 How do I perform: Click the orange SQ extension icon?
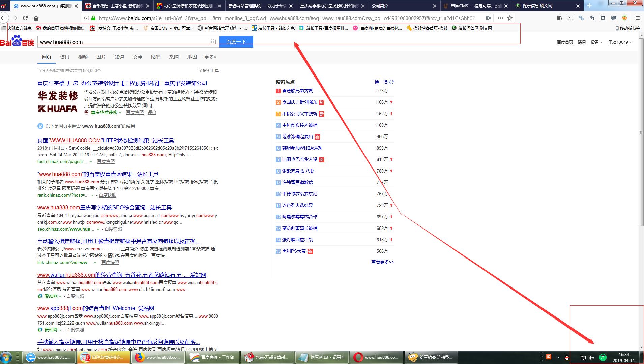[624, 18]
